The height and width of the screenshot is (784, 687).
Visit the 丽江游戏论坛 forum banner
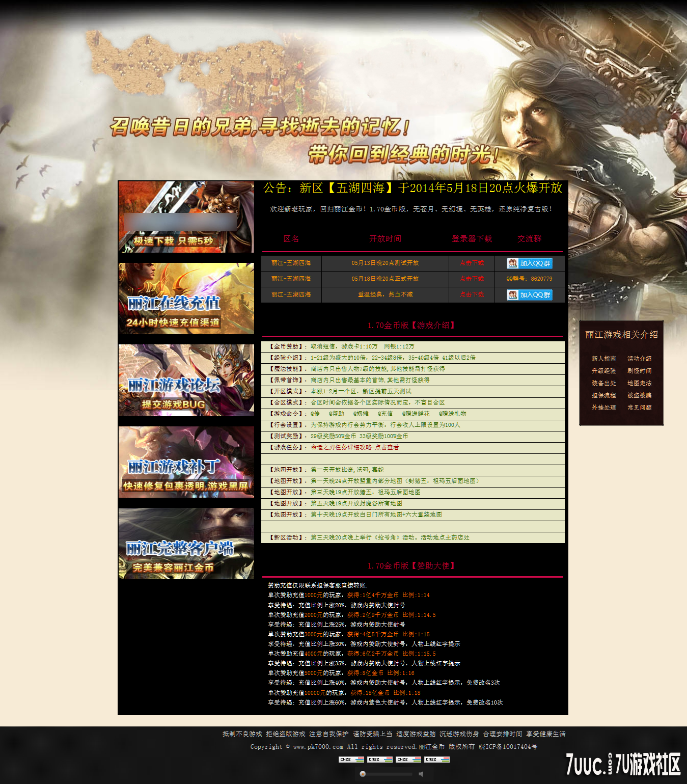point(186,380)
